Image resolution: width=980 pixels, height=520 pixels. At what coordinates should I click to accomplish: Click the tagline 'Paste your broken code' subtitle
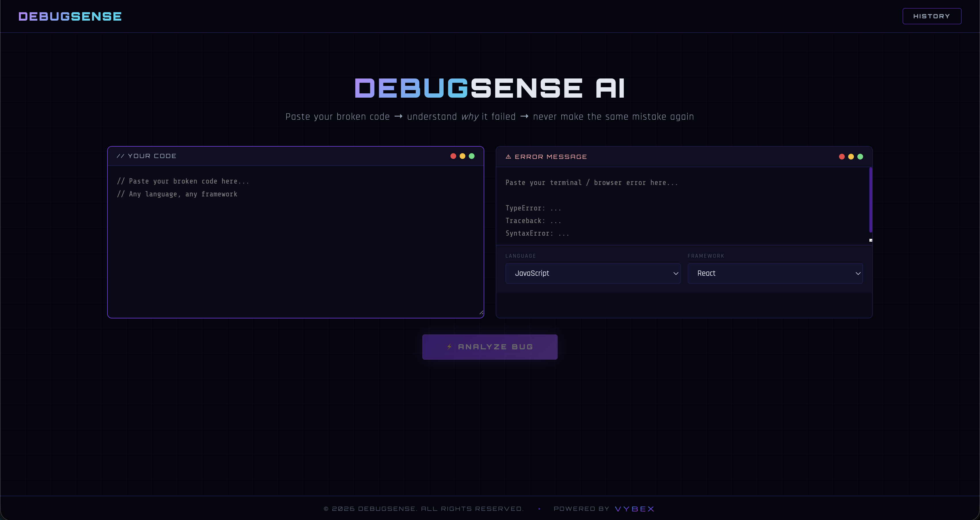tap(490, 116)
